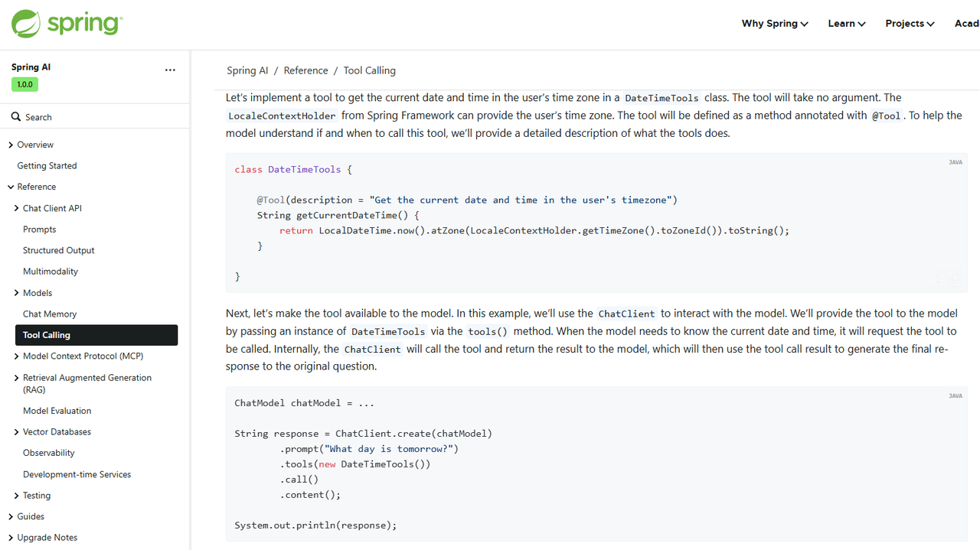Expand the Model Context Protocol chevron

(x=17, y=356)
